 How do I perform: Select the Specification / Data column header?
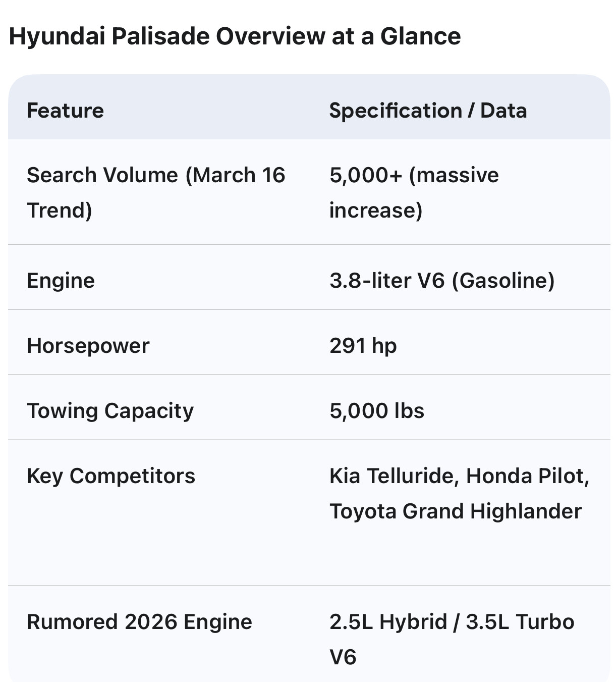pyautogui.click(x=428, y=111)
